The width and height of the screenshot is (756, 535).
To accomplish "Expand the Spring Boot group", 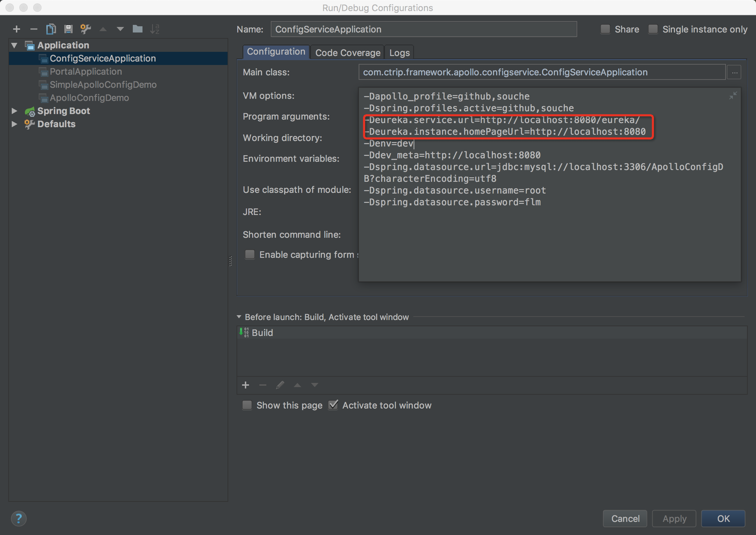I will (14, 111).
